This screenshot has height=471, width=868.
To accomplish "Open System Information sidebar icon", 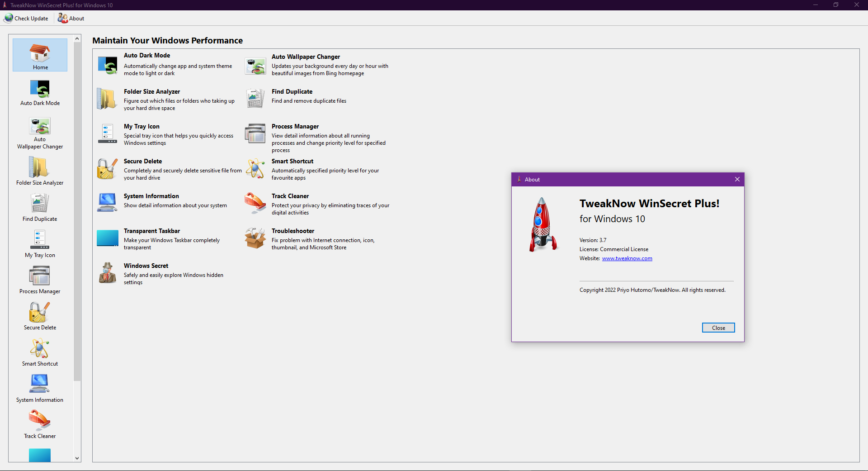I will pos(40,388).
